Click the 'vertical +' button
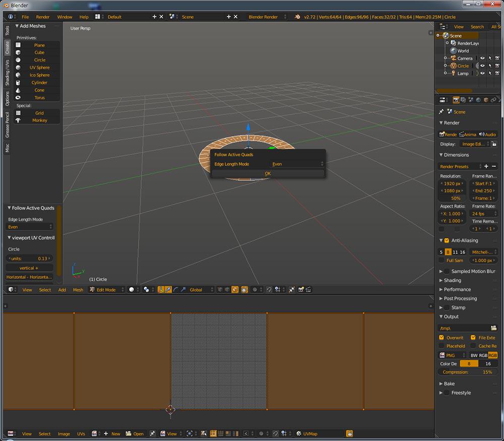The width and height of the screenshot is (504, 441). pos(29,268)
